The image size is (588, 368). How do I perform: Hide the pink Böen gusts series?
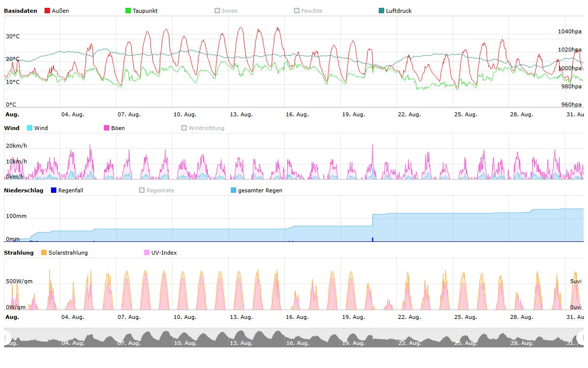coord(107,128)
